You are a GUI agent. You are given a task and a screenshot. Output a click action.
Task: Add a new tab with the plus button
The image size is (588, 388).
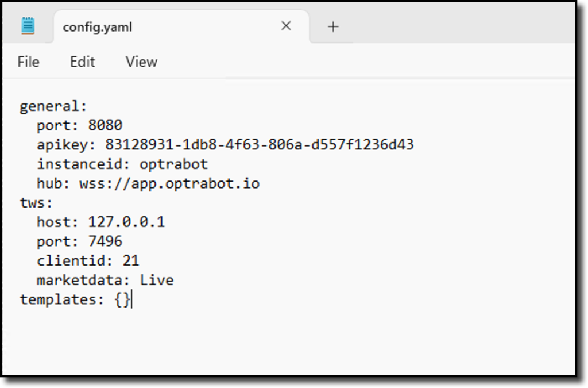click(x=333, y=26)
